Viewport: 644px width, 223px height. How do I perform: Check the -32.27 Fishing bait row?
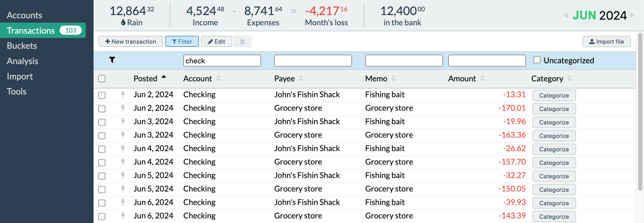tap(102, 176)
